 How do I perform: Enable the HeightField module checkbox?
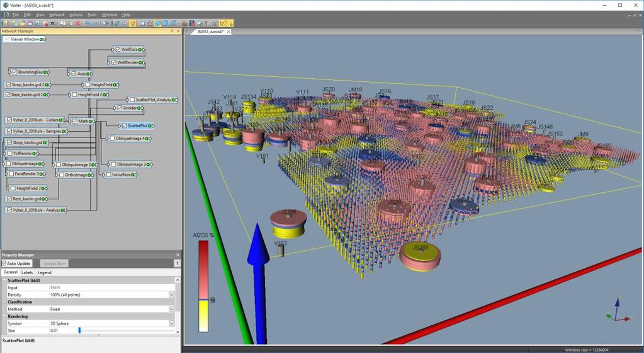coord(88,84)
